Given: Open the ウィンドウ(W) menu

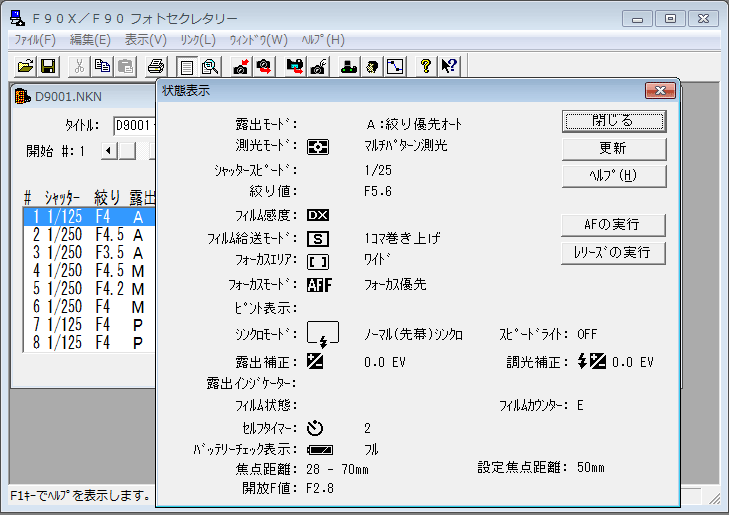Looking at the screenshot, I should (258, 40).
